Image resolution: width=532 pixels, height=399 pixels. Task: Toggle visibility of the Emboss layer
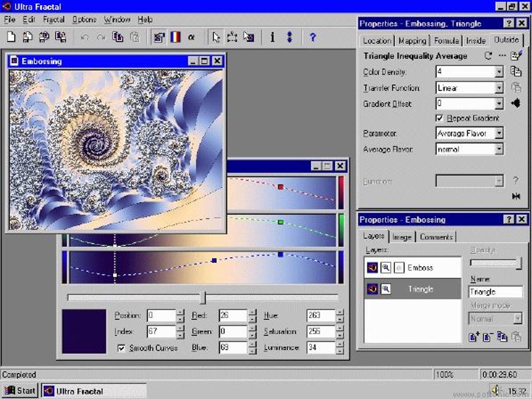point(372,268)
